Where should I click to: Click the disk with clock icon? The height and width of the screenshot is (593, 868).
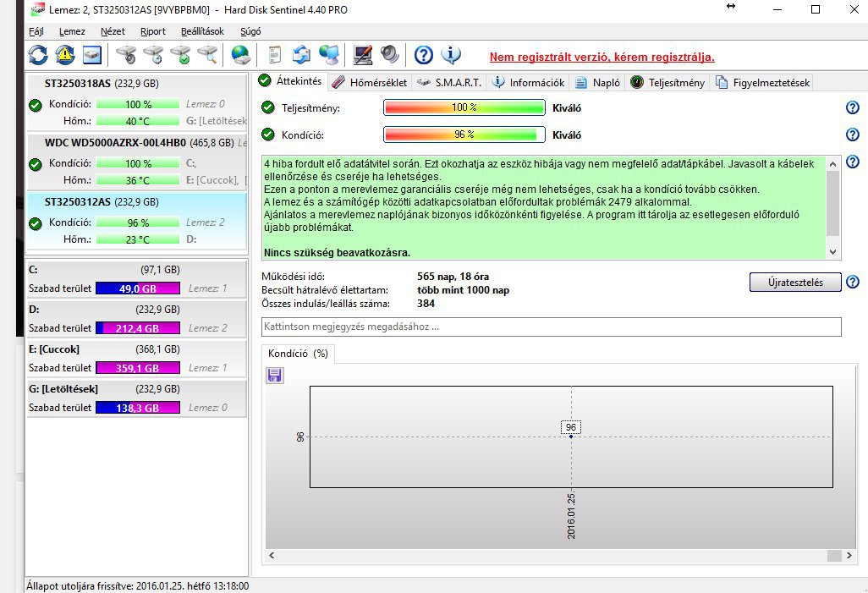(153, 55)
